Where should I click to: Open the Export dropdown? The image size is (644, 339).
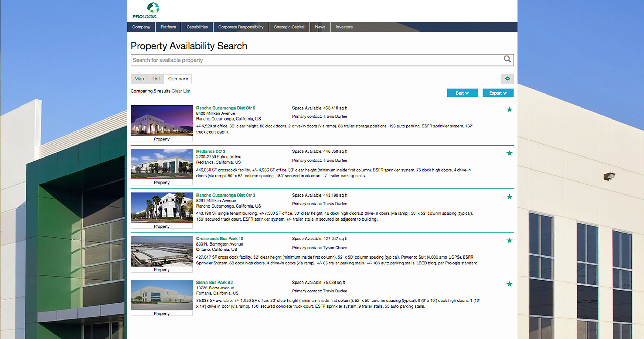(498, 93)
